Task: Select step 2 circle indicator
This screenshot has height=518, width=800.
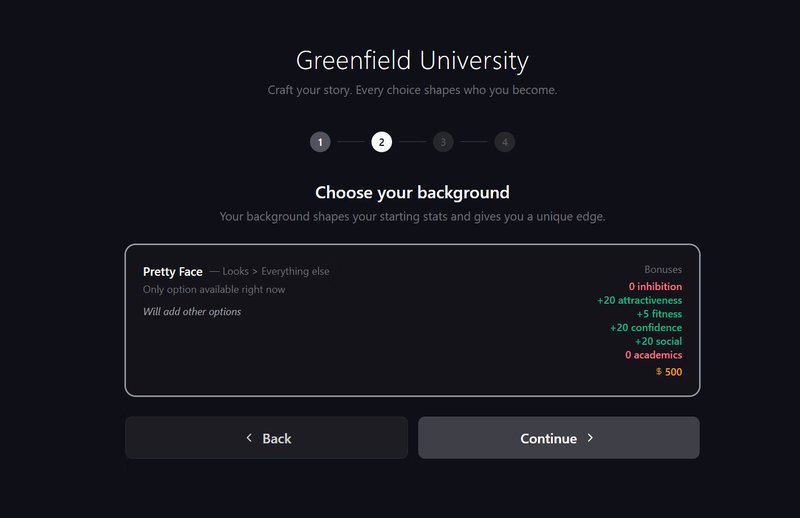Action: [x=382, y=142]
